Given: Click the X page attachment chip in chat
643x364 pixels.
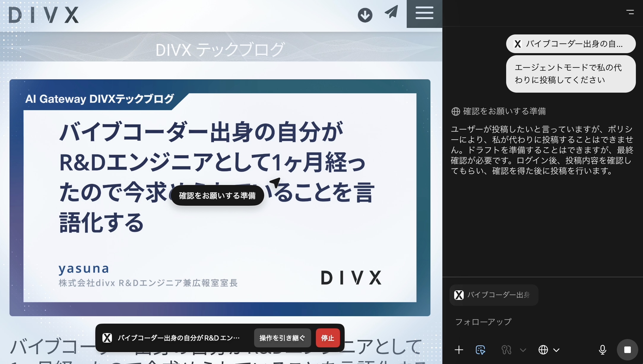Looking at the screenshot, I should coord(570,44).
